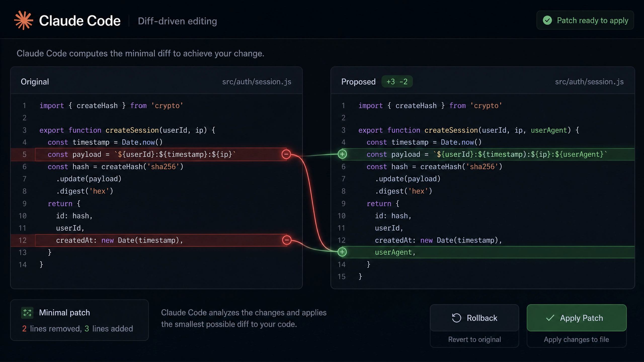Click the Apply changes to file caption
The height and width of the screenshot is (362, 644).
[576, 339]
